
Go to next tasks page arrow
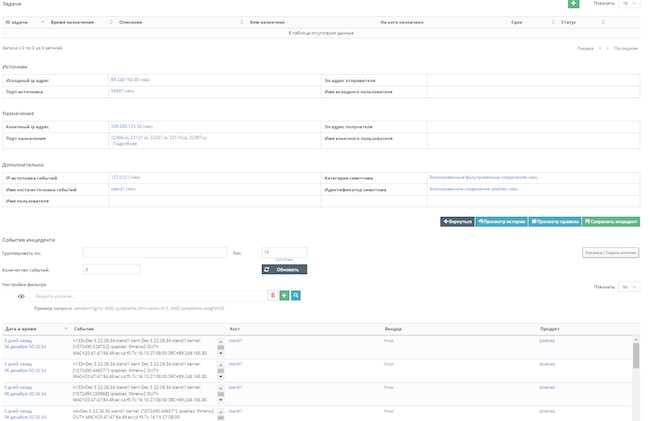608,48
